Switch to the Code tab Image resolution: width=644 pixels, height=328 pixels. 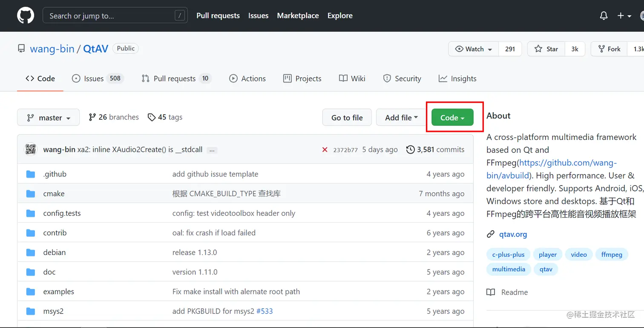click(x=40, y=78)
